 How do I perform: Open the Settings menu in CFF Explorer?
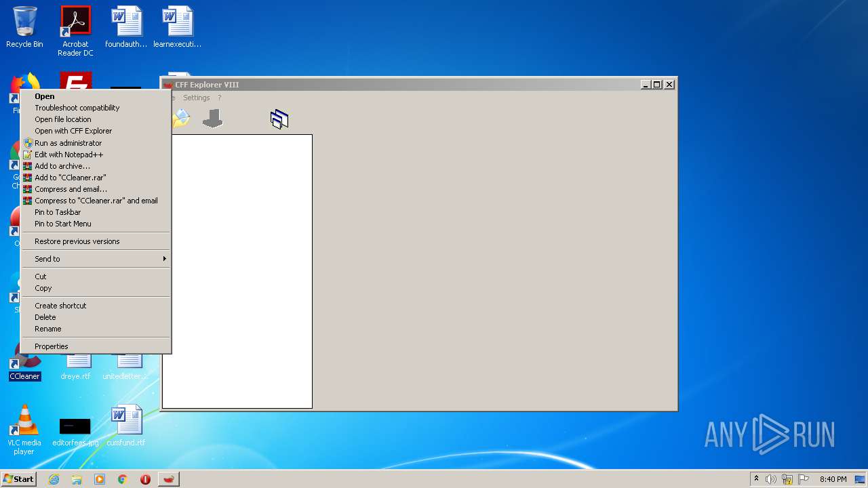point(197,98)
